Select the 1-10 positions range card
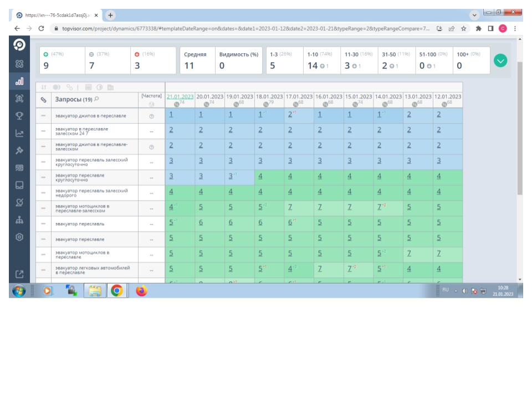The image size is (532, 399). tap(322, 60)
